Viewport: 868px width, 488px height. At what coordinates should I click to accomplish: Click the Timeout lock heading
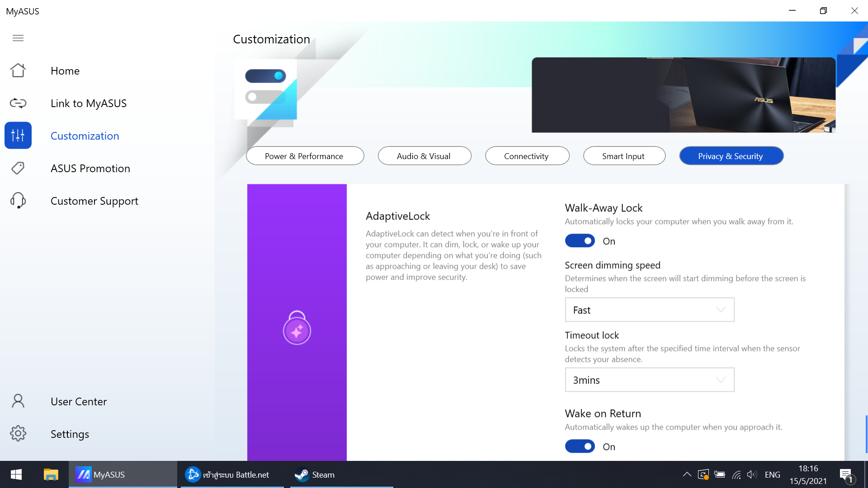coord(592,335)
